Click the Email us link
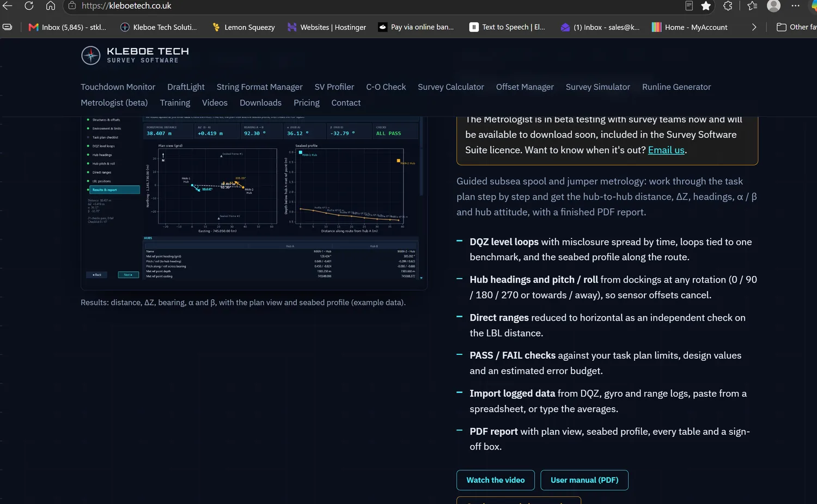Viewport: 817px width, 504px height. 666,150
